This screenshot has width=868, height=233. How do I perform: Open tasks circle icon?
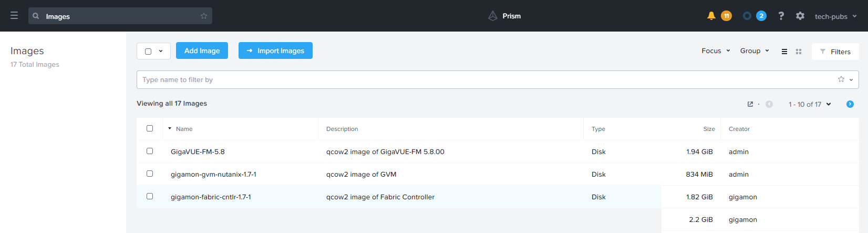point(747,16)
